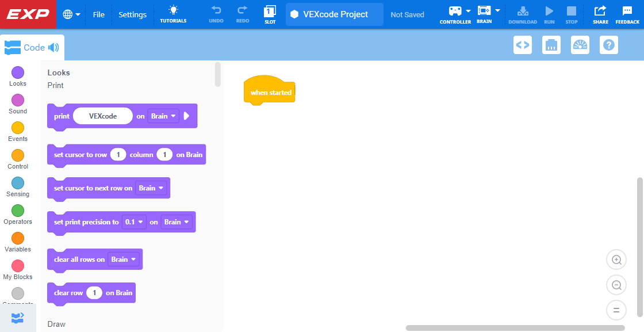Zoom in on the workspace canvas
644x332 pixels.
point(616,260)
